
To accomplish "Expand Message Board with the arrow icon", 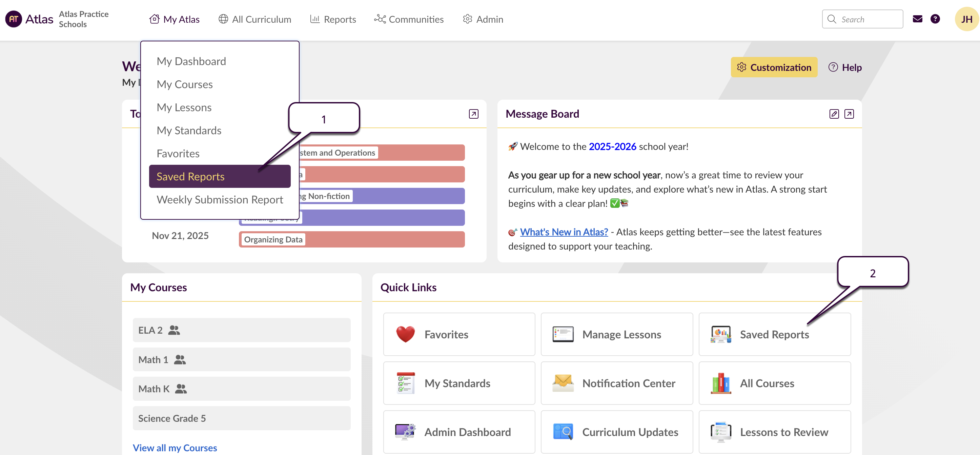I will tap(849, 114).
